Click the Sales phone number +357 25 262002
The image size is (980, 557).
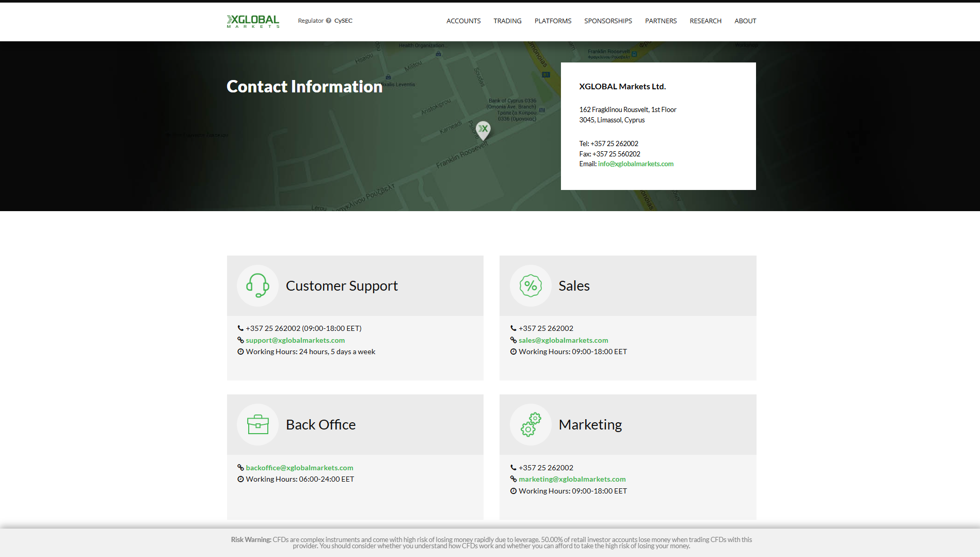(546, 328)
